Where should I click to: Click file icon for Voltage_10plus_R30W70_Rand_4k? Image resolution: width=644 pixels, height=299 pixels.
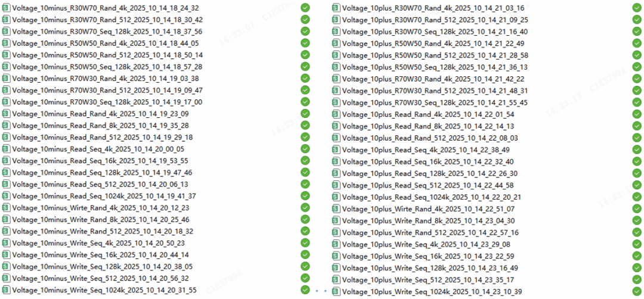[336, 8]
